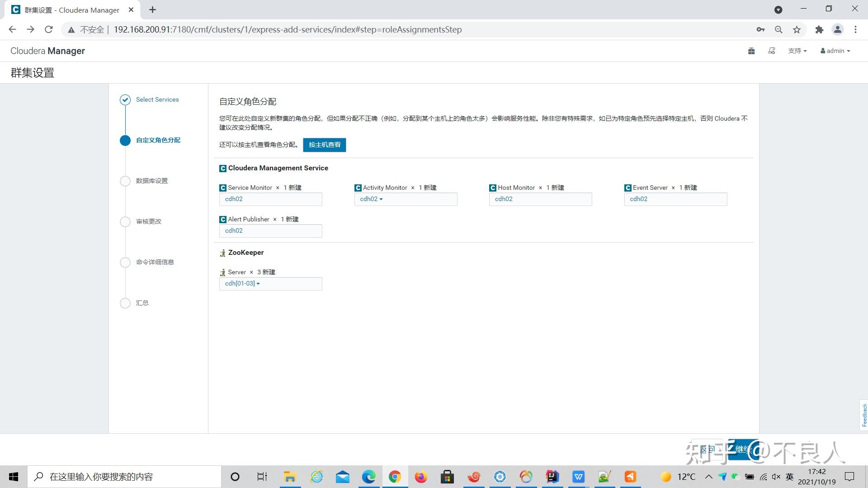Click the Event Server service icon
Image resolution: width=868 pixels, height=488 pixels.
[628, 188]
